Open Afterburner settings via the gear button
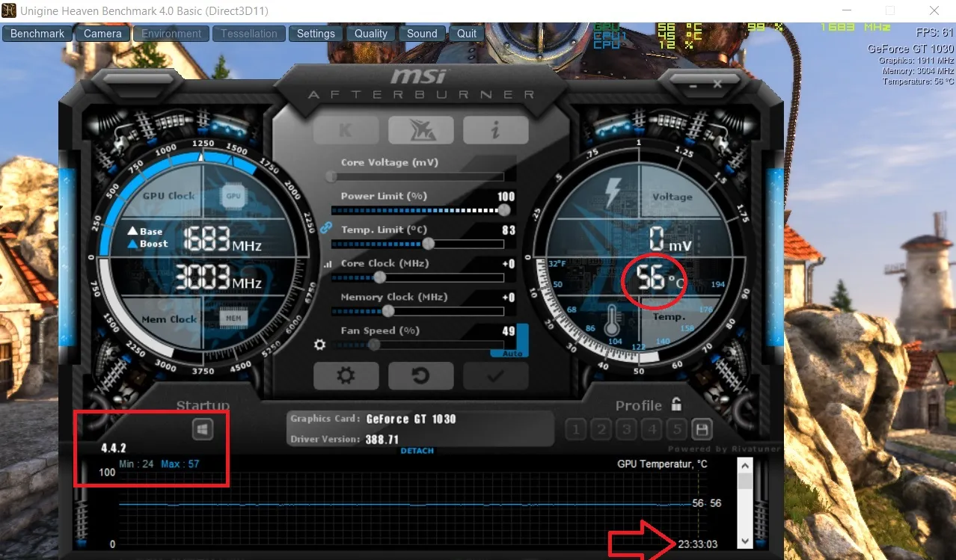 click(x=345, y=375)
